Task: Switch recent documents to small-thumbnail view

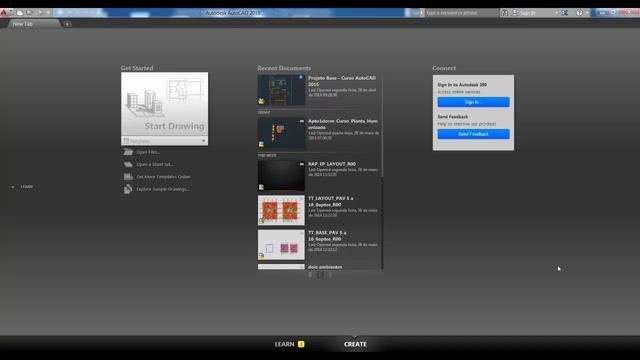Action: pos(320,275)
